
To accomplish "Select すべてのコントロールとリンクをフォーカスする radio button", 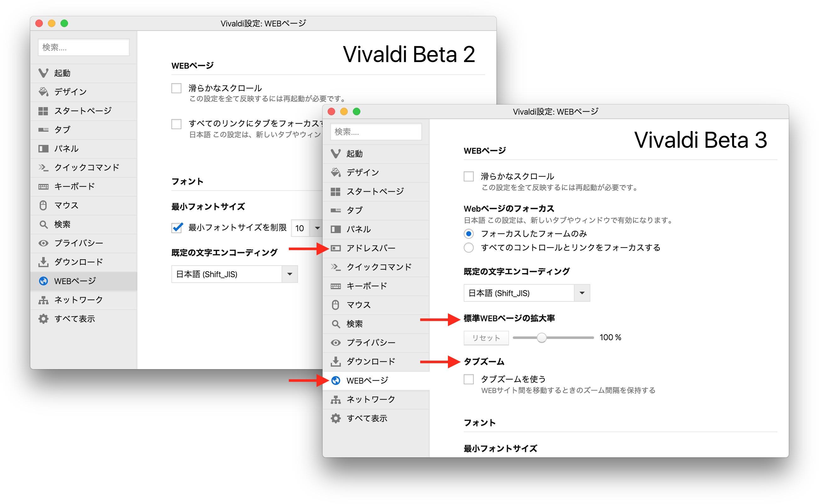I will (469, 248).
